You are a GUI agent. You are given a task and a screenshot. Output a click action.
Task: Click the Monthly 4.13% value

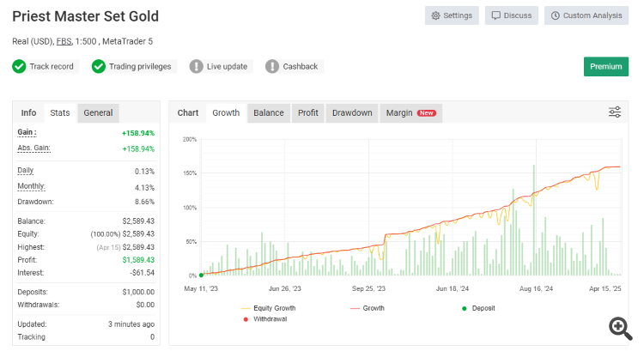click(x=144, y=188)
